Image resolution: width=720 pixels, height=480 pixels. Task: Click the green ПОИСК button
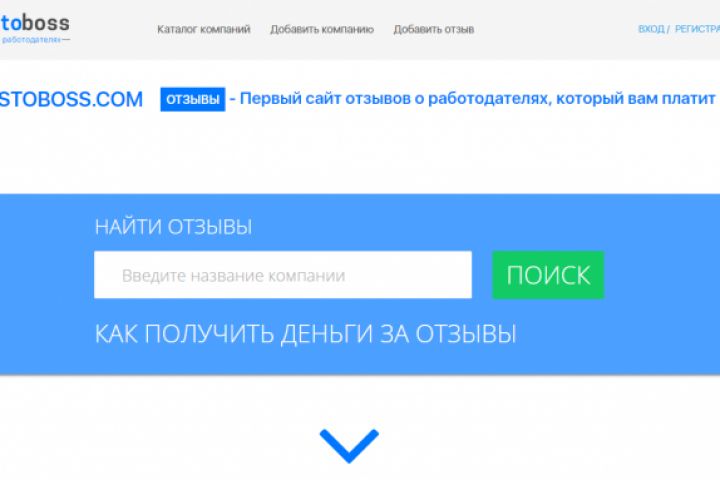[548, 275]
